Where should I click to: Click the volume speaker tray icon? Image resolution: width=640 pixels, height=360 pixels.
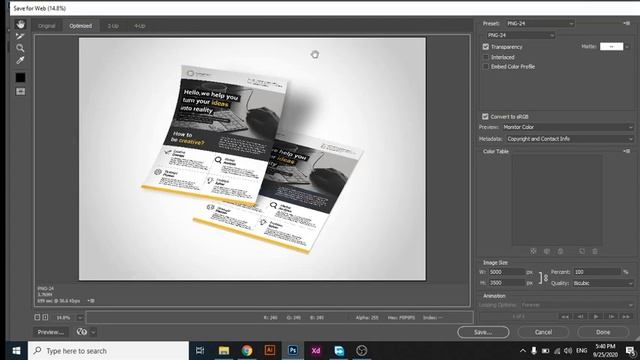(x=568, y=351)
